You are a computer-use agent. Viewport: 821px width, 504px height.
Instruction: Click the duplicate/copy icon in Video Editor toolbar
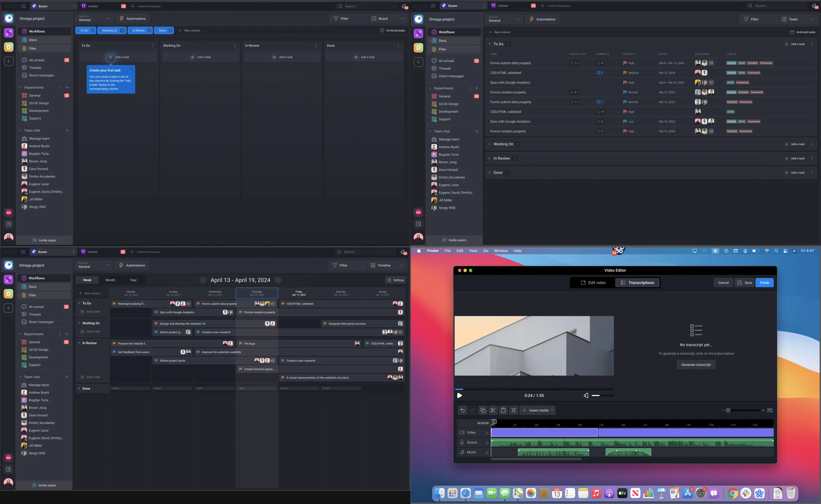pyautogui.click(x=483, y=410)
